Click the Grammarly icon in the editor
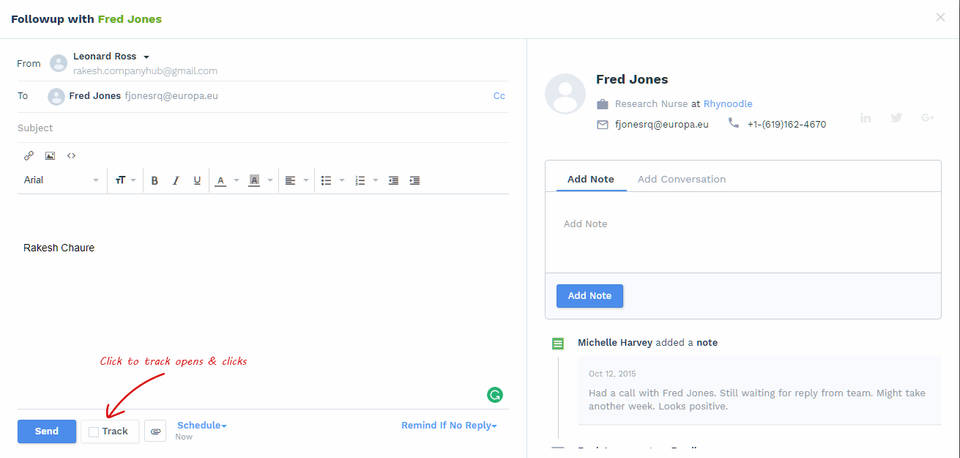The width and height of the screenshot is (960, 458). pos(495,395)
